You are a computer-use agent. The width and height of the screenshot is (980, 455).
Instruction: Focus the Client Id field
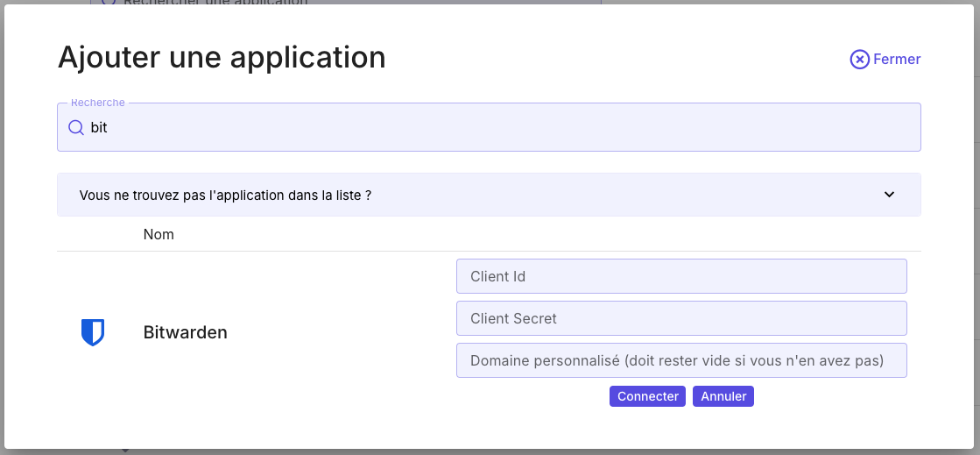point(681,276)
